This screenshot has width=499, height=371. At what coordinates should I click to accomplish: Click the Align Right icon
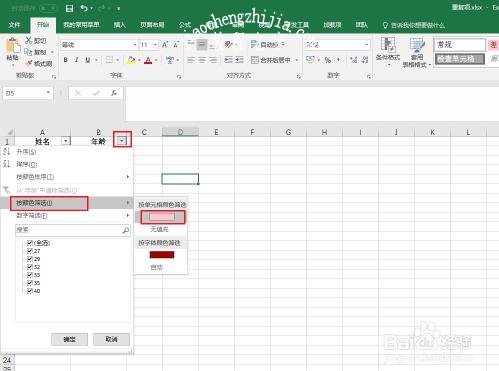(x=213, y=60)
